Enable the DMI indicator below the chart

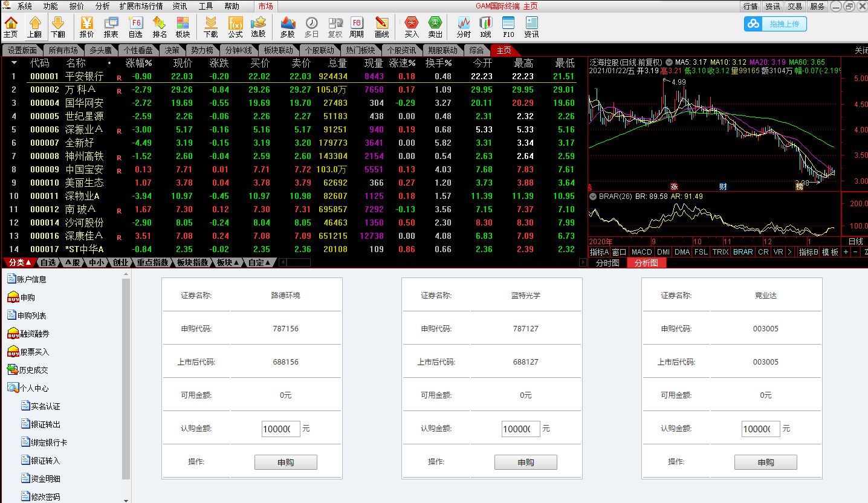point(663,252)
